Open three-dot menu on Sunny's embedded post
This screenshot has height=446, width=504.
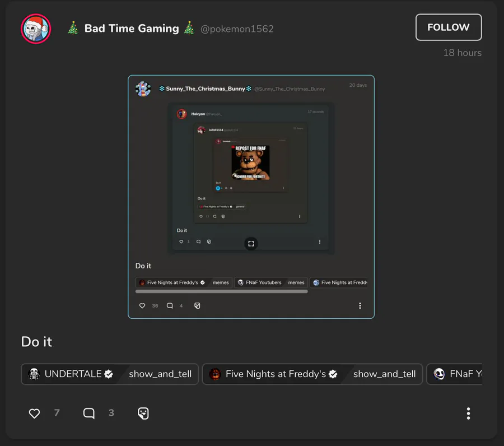[x=360, y=305]
